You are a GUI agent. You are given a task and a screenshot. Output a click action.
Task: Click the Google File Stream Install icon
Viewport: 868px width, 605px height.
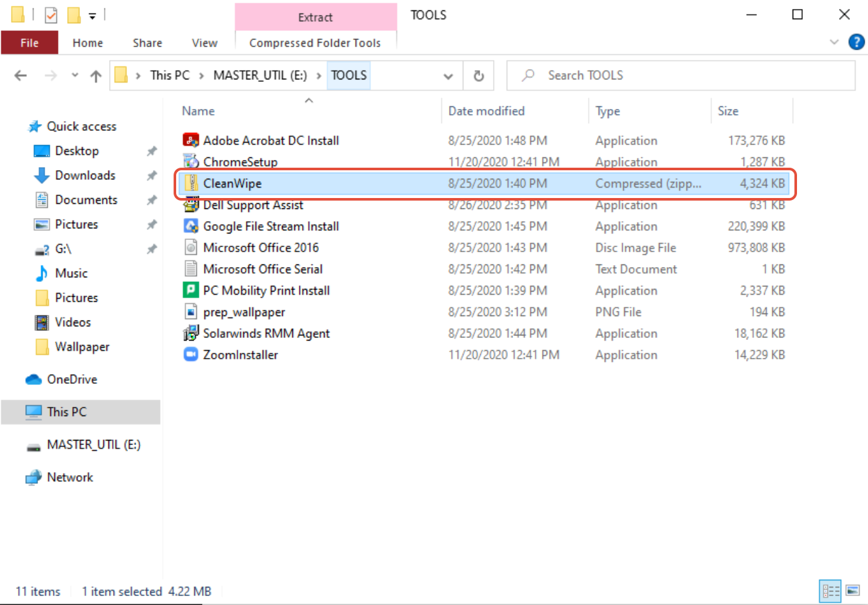pyautogui.click(x=190, y=226)
